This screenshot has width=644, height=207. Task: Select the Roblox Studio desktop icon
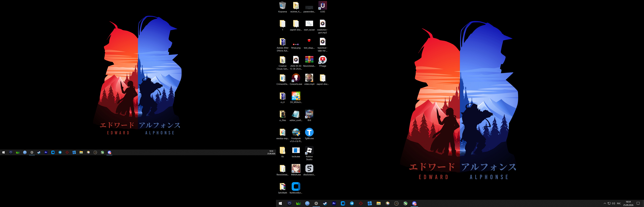coord(309,154)
